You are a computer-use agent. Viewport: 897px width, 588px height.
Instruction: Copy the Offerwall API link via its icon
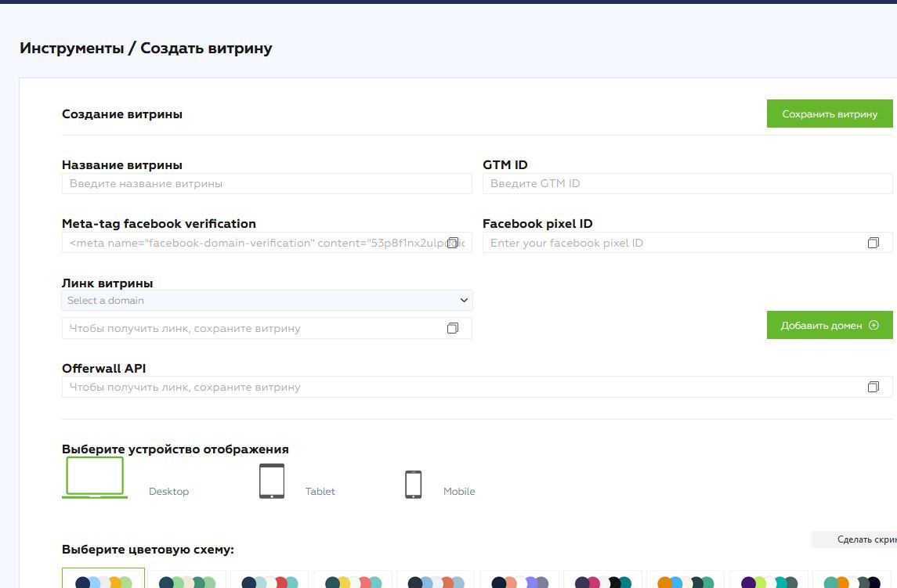click(x=873, y=388)
